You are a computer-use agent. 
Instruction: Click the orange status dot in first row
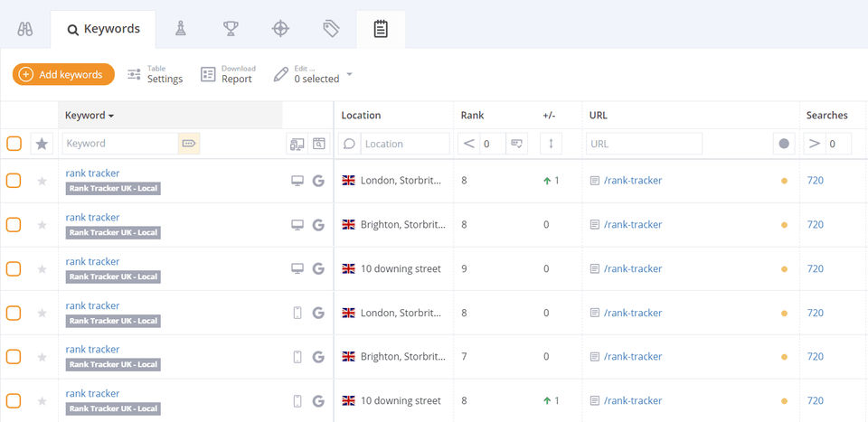[x=784, y=181]
